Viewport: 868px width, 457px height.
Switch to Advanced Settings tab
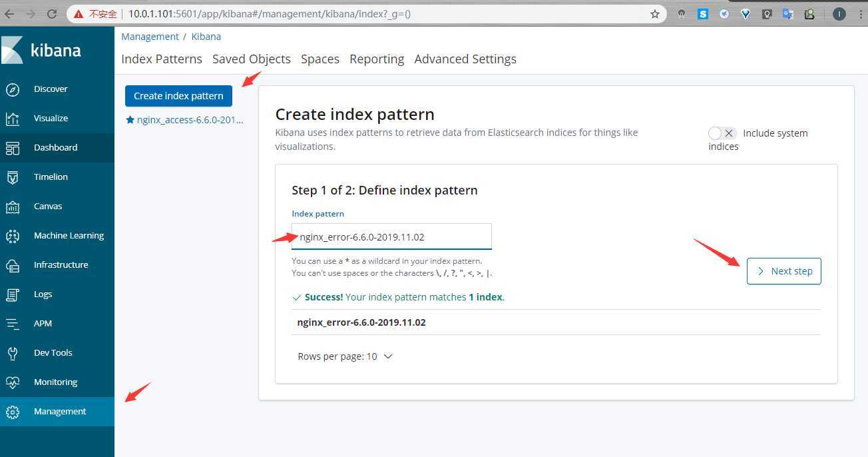point(465,59)
